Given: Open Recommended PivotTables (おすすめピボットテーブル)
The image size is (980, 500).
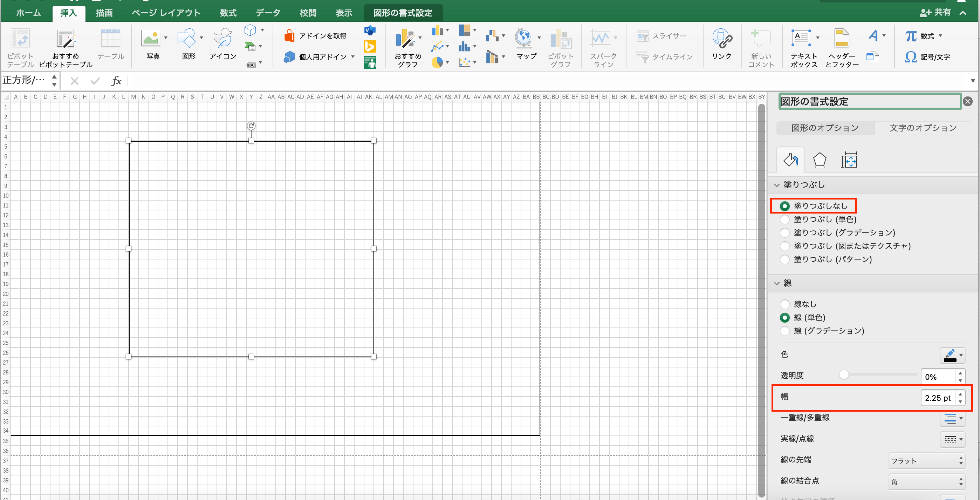Looking at the screenshot, I should point(66,48).
